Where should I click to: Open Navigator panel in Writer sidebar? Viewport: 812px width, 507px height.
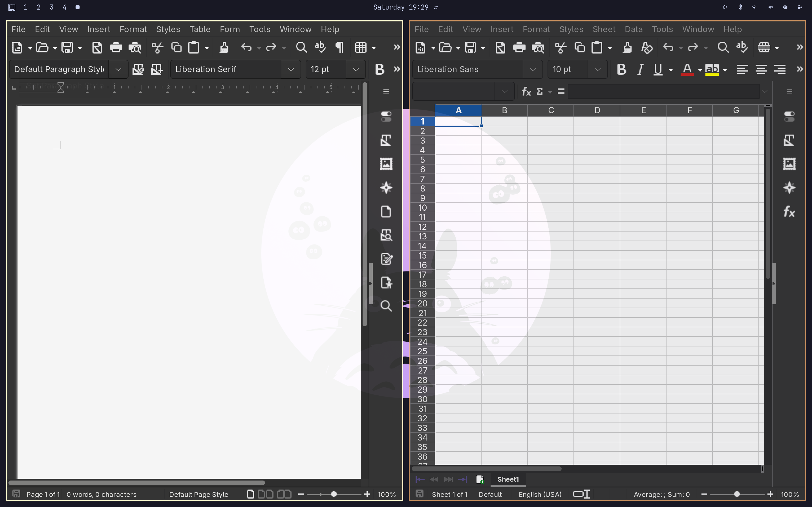click(386, 188)
